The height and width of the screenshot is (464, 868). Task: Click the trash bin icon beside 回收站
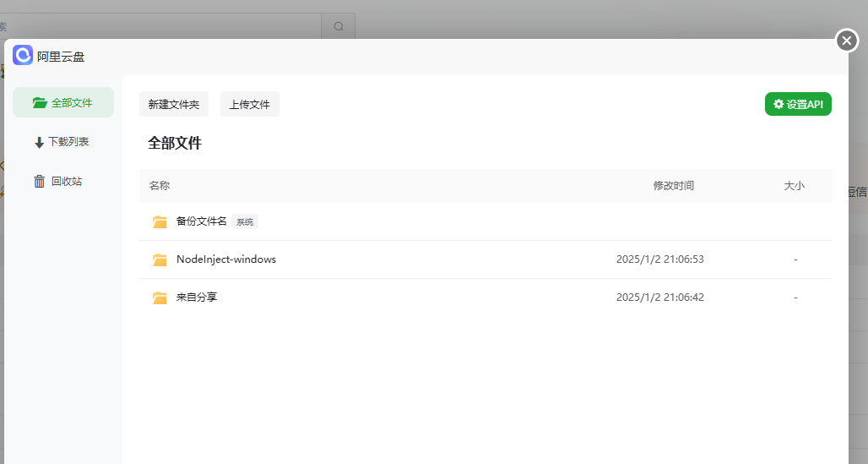40,181
